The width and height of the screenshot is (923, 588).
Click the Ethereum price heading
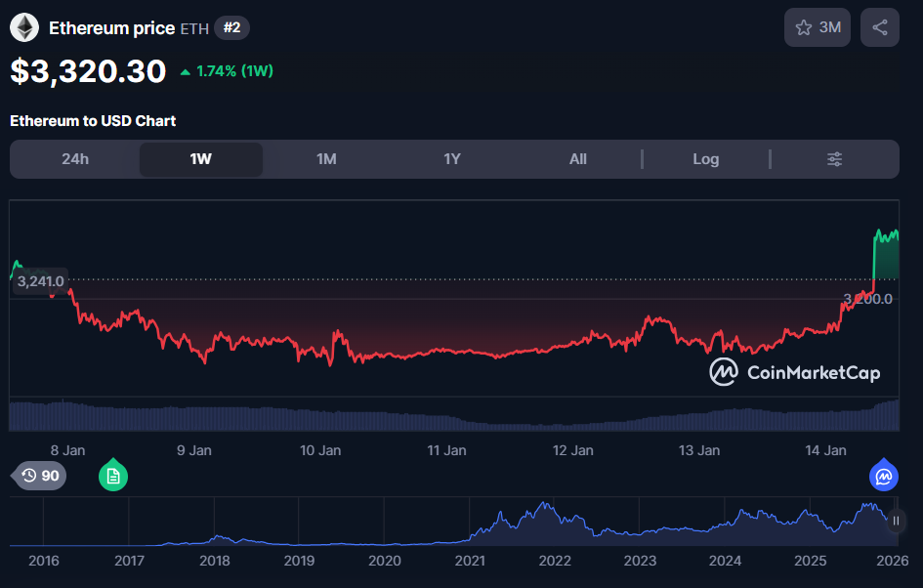point(112,28)
